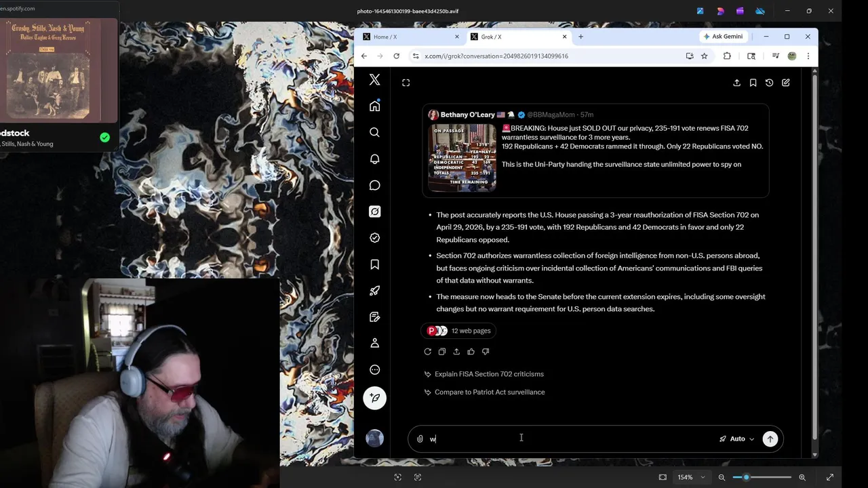Viewport: 868px width, 488px height.
Task: Enter fullscreen in photo viewer
Action: pos(829,477)
